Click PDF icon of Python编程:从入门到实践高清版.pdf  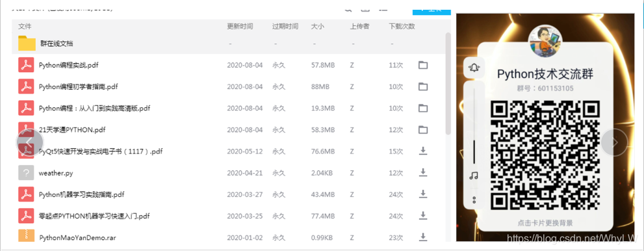26,108
